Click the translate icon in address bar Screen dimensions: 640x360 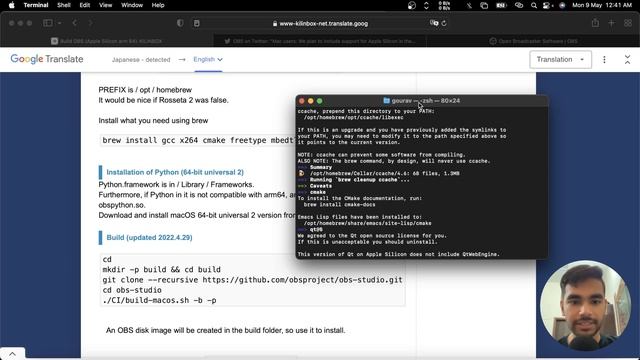point(434,23)
